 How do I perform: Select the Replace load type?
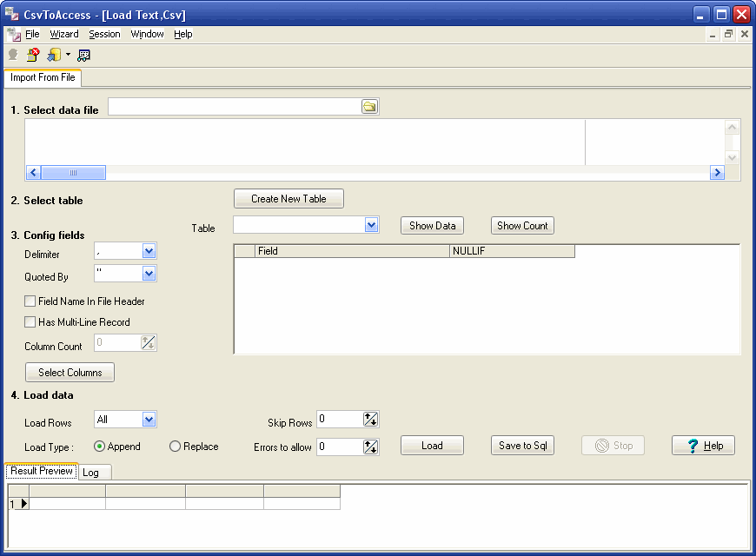175,447
